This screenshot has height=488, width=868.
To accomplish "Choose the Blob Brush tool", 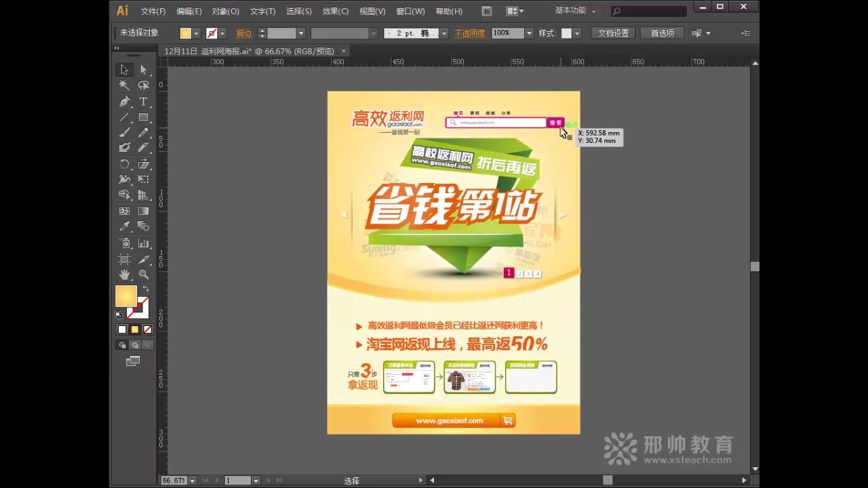I will pos(124,148).
